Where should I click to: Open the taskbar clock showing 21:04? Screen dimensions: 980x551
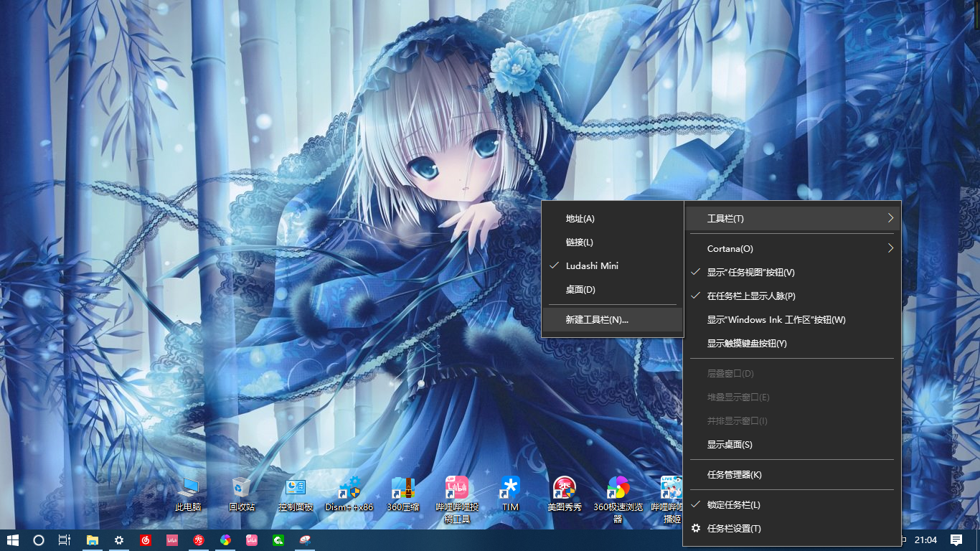pyautogui.click(x=925, y=540)
